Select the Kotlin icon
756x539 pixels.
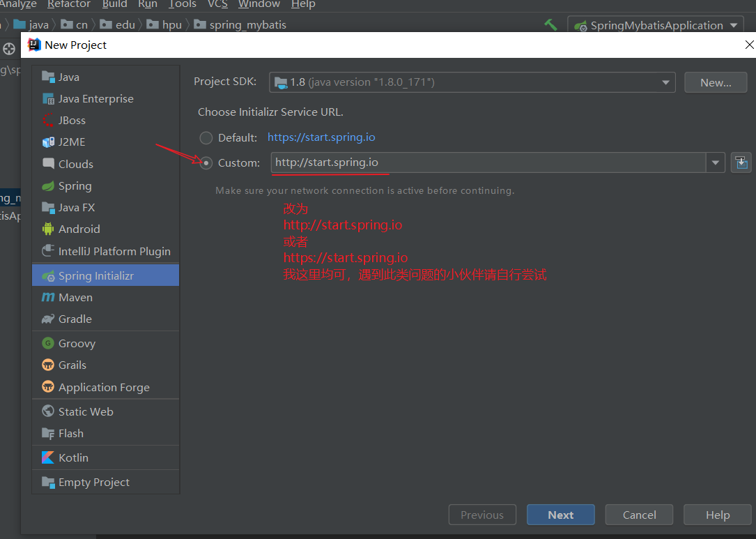pyautogui.click(x=48, y=457)
